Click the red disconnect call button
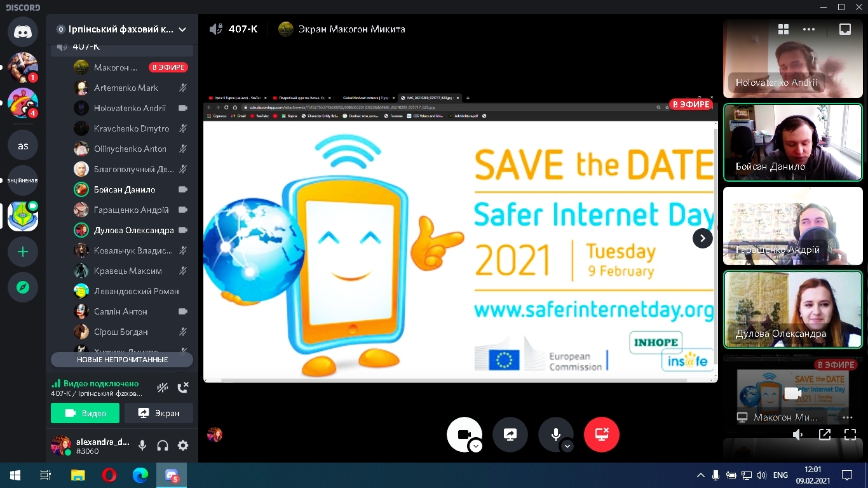 pyautogui.click(x=602, y=435)
